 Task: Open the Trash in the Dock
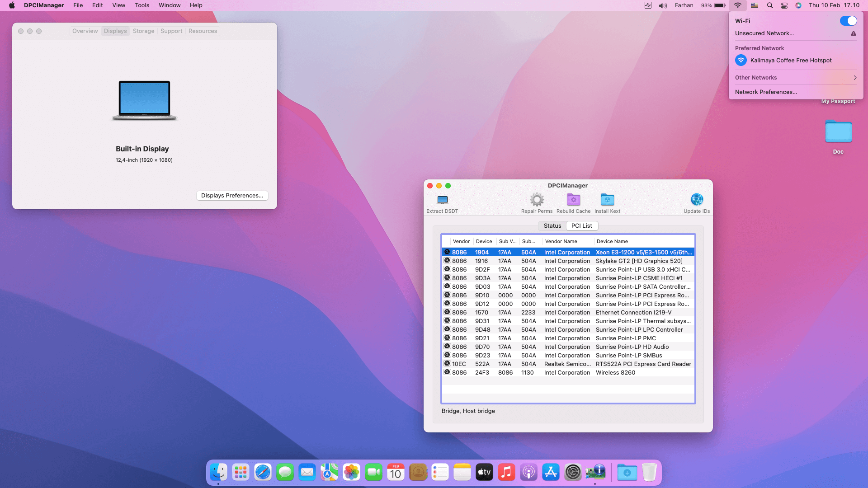coord(649,472)
